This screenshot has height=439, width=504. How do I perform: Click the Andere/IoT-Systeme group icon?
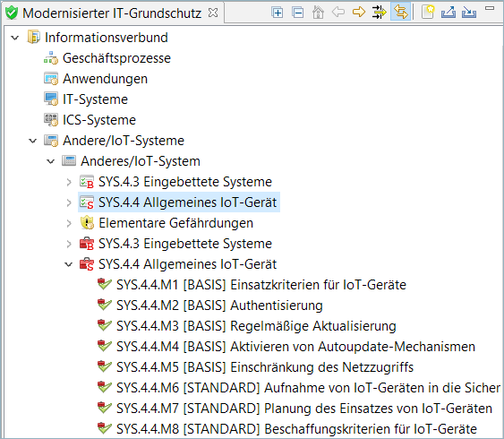point(51,141)
